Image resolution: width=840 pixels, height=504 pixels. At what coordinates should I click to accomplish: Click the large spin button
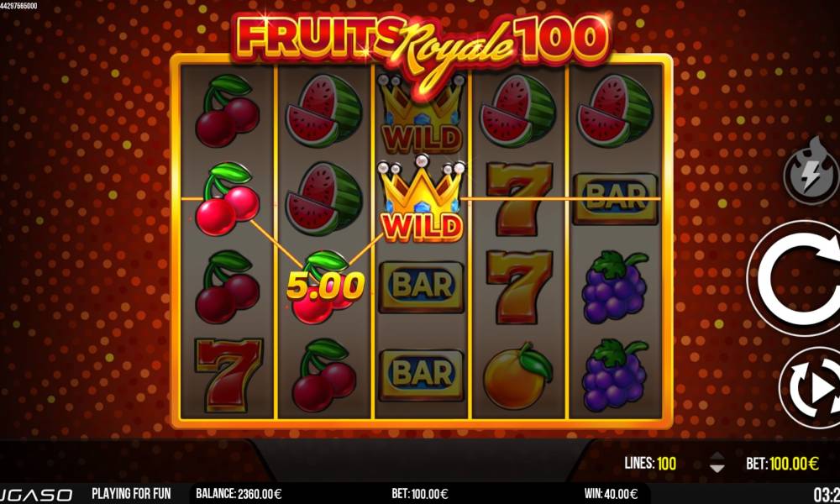click(x=795, y=279)
